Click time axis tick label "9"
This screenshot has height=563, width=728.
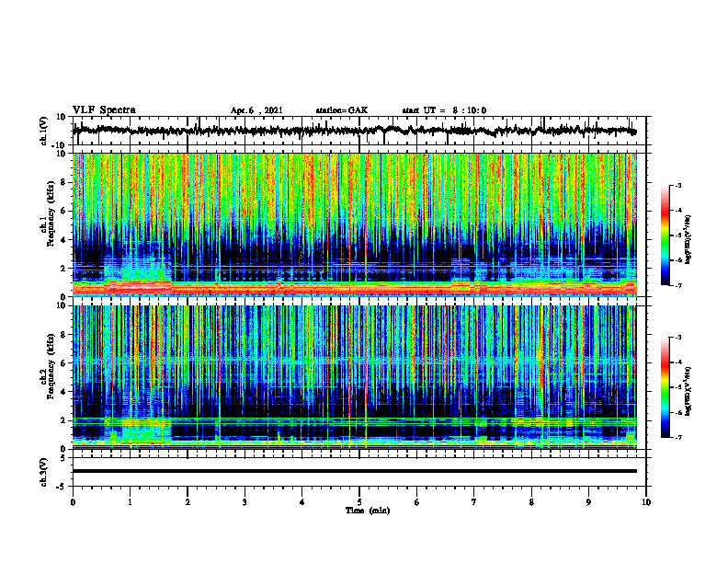(x=588, y=502)
